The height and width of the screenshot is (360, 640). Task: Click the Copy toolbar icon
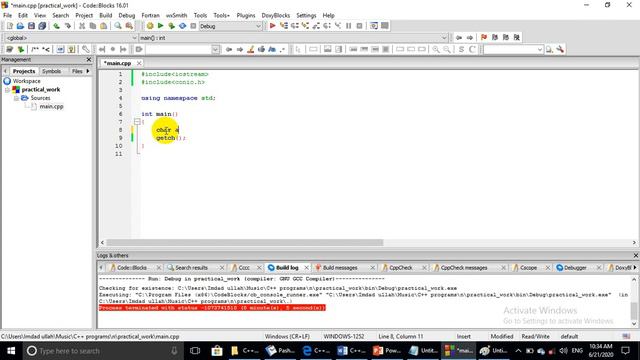[93, 26]
